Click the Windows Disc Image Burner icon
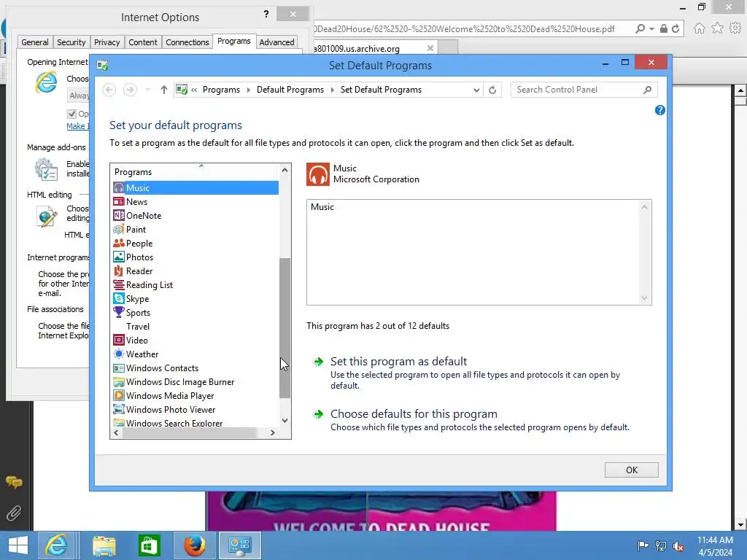 pos(119,381)
